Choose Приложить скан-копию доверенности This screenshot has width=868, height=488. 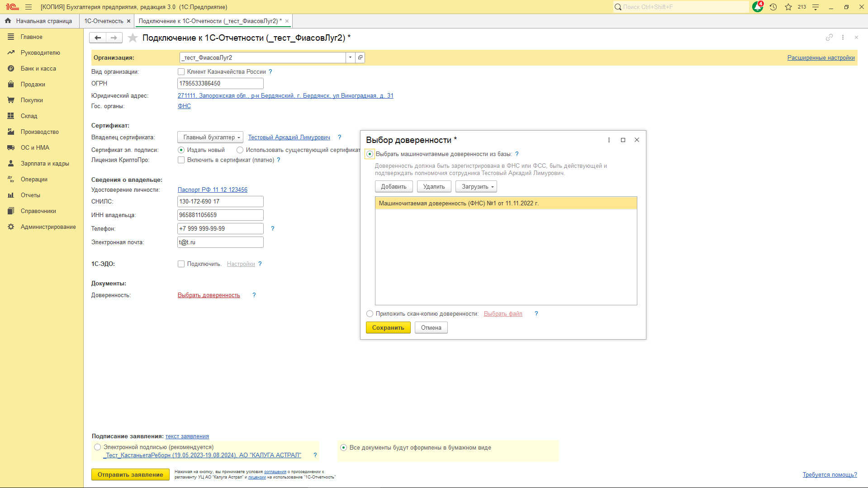click(x=370, y=313)
